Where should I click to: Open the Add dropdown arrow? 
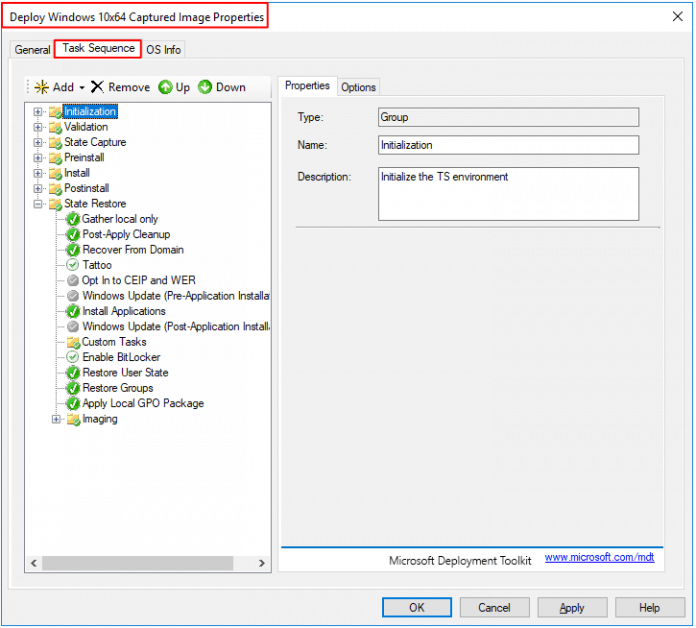[81, 88]
